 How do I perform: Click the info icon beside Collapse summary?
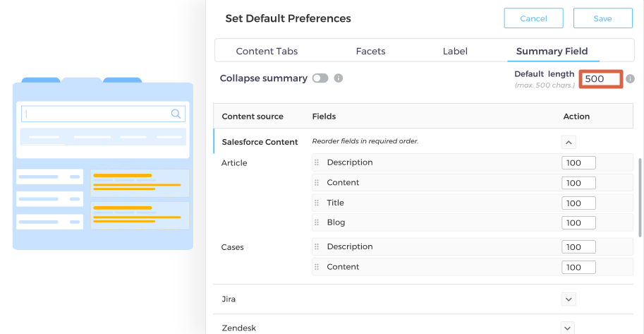pyautogui.click(x=339, y=78)
